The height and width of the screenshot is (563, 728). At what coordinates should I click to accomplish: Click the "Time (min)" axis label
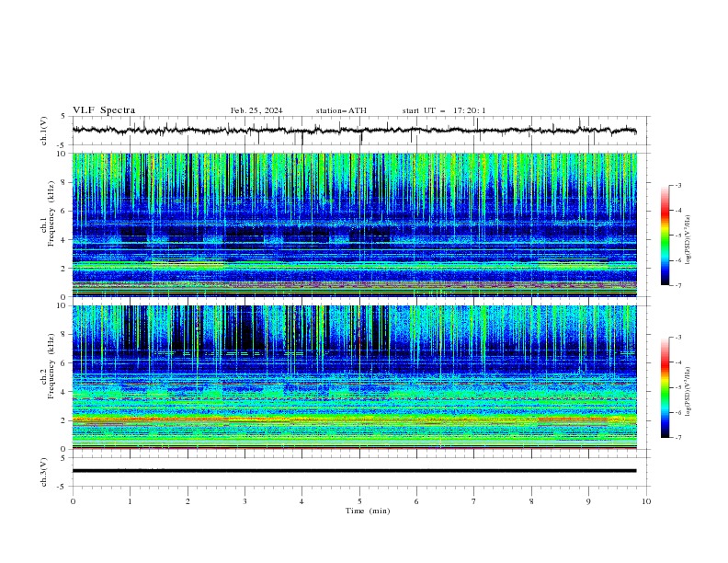368,511
